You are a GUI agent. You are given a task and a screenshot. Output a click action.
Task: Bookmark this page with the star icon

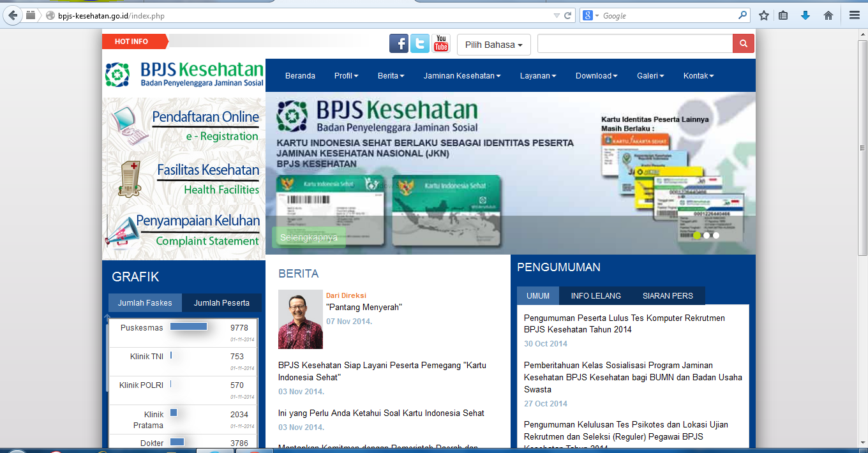[763, 15]
